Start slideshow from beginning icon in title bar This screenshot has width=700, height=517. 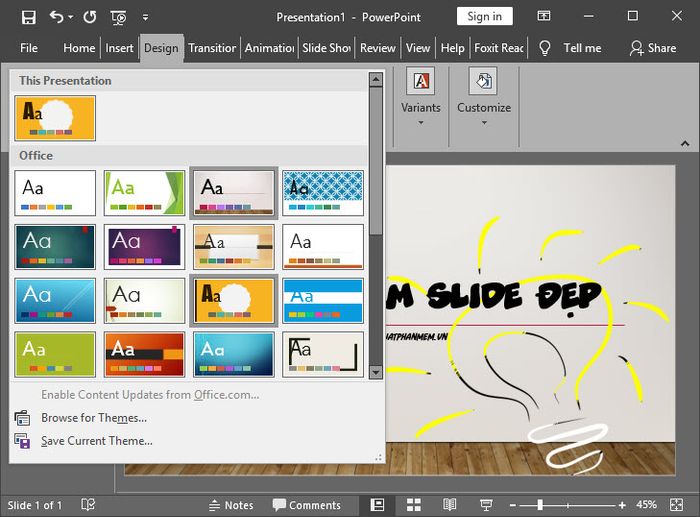click(x=118, y=17)
